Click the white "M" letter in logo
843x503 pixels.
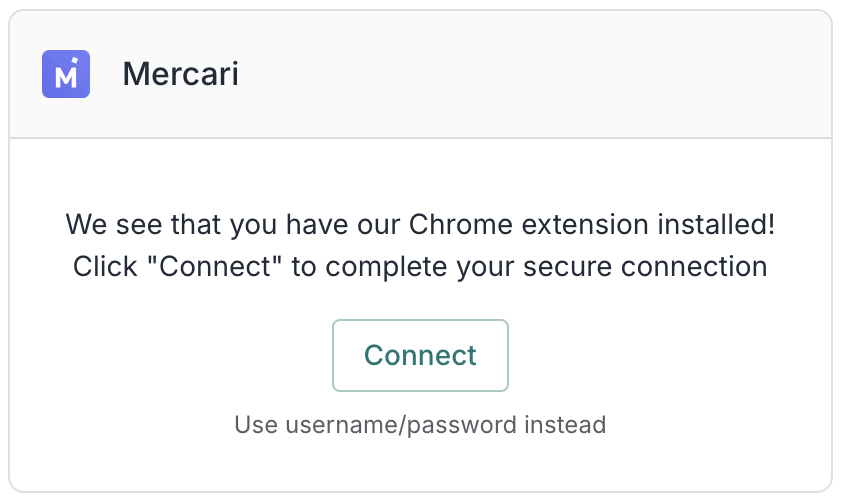point(65,77)
